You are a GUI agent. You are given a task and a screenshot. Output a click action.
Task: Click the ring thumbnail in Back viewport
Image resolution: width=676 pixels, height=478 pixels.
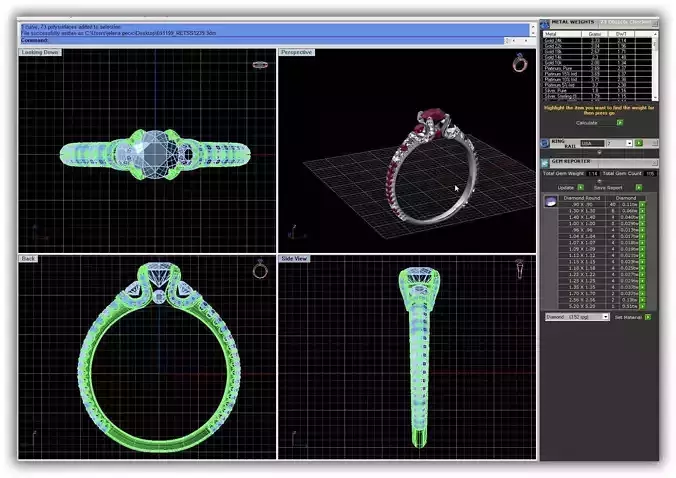point(260,269)
